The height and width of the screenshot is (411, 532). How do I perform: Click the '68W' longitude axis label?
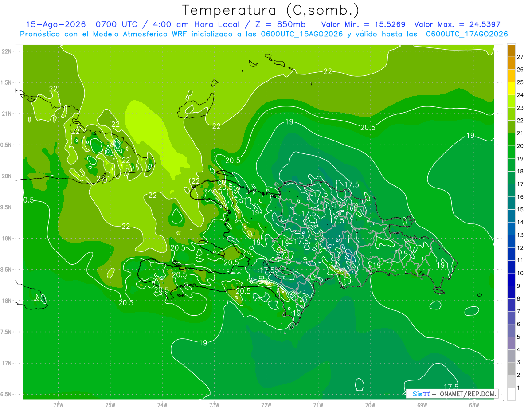click(x=474, y=405)
